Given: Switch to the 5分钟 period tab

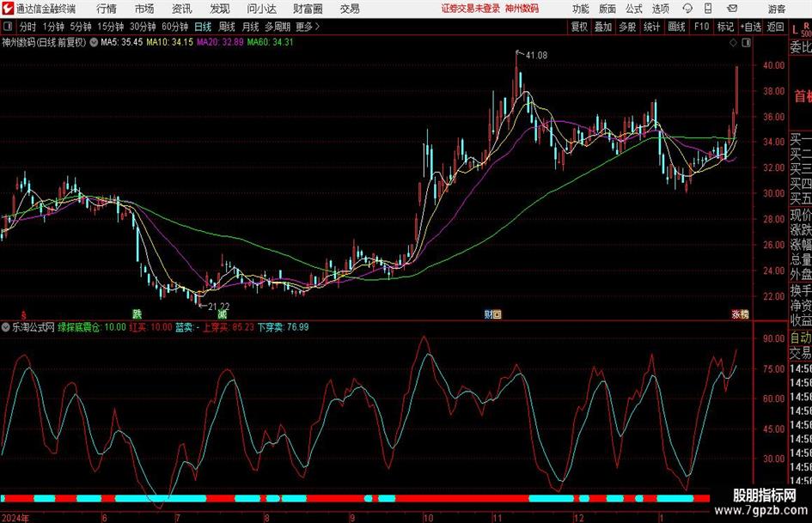Looking at the screenshot, I should click(x=81, y=27).
